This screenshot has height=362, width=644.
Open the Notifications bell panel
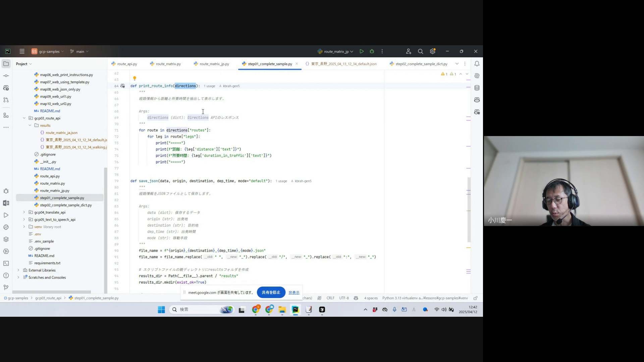coord(477,64)
